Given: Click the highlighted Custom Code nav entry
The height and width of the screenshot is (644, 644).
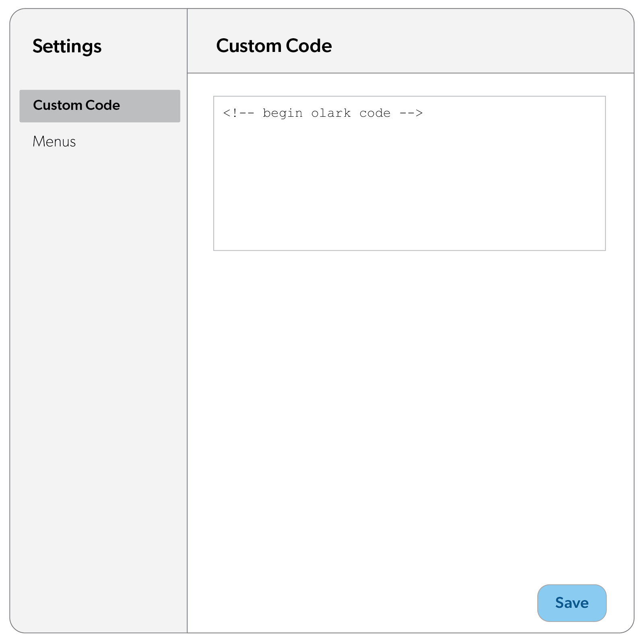Looking at the screenshot, I should [x=99, y=105].
